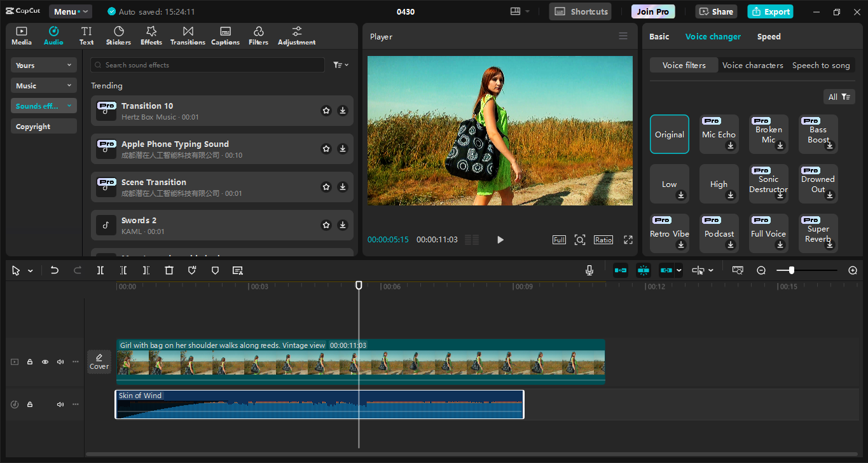The width and height of the screenshot is (868, 463).
Task: Zoom out the timeline with the magnifier icon
Action: [761, 270]
